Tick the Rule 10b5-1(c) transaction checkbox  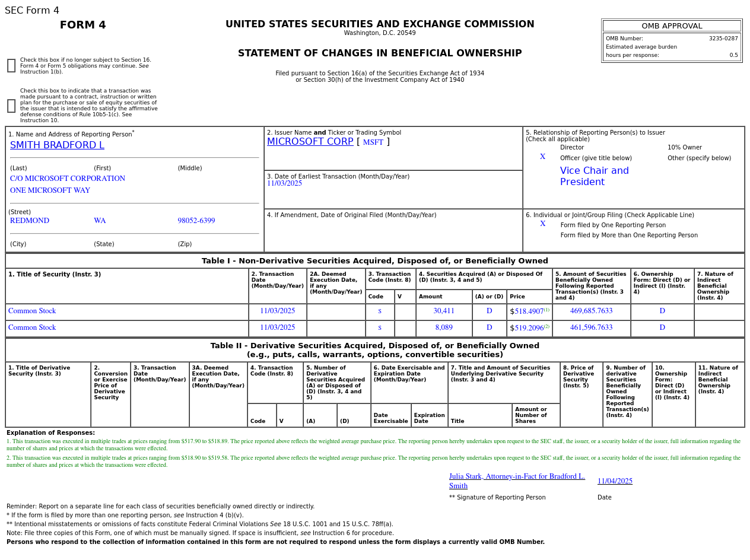pos(11,106)
